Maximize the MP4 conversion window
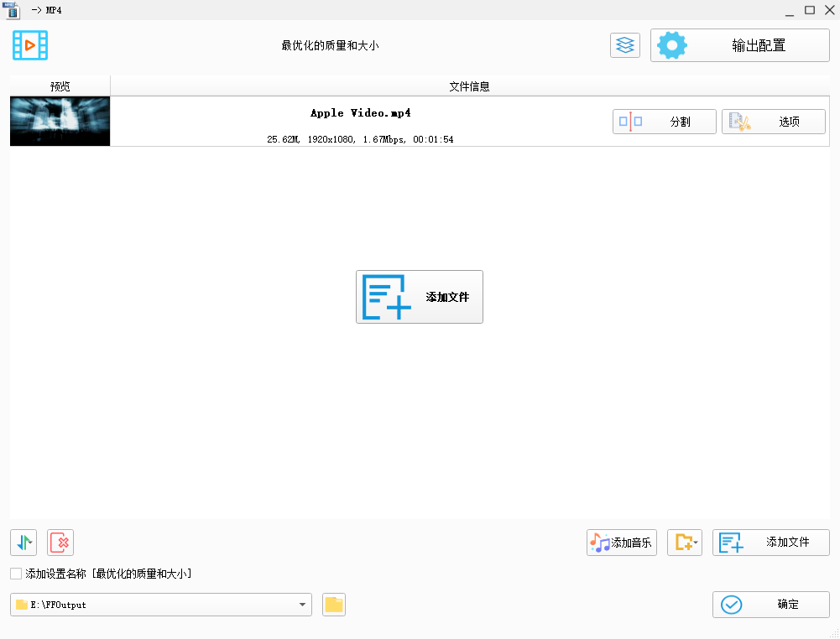 point(810,10)
